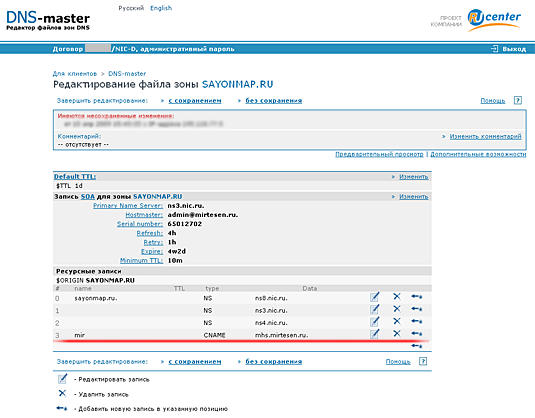Viewport: 535px width, 418px height.
Task: Click the help question mark icon at top
Action: (x=518, y=100)
